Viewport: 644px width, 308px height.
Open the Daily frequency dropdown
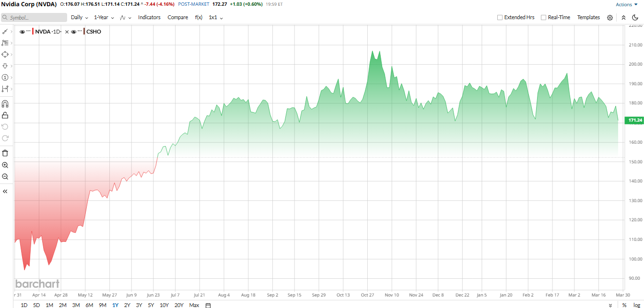click(x=80, y=17)
